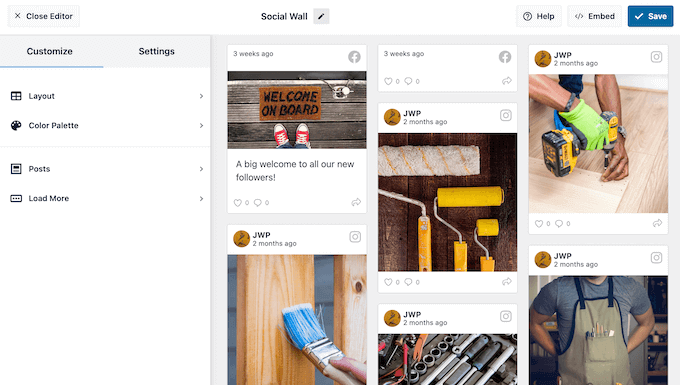
Task: Open the Embed dialog
Action: [595, 16]
